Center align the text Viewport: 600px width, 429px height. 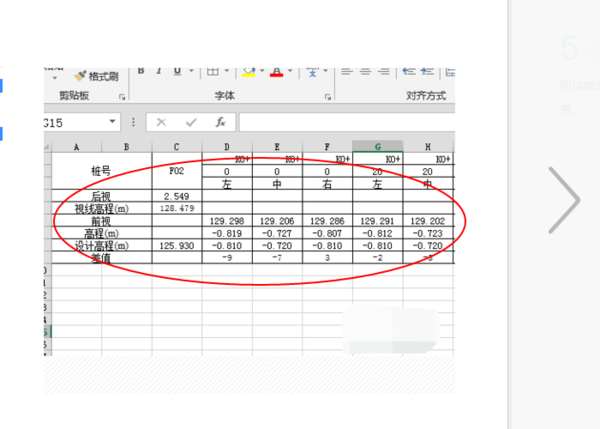(x=365, y=72)
